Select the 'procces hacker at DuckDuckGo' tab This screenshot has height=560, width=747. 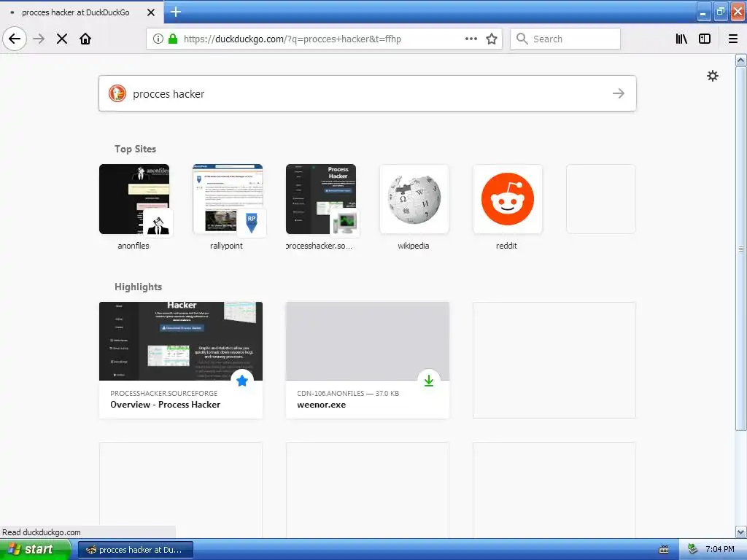(82, 12)
